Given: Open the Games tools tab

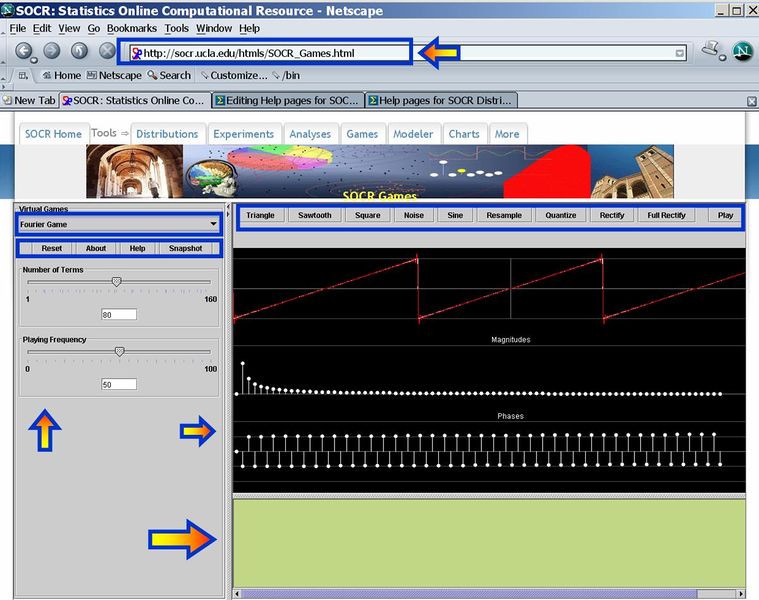Looking at the screenshot, I should pyautogui.click(x=362, y=134).
